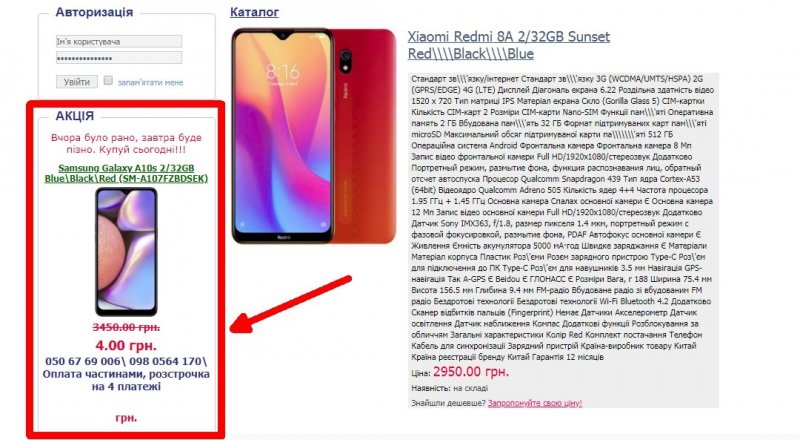Click the Samsung Galaxy A10s phone thumbnail
Image resolution: width=800 pixels, height=440 pixels.
(x=126, y=252)
